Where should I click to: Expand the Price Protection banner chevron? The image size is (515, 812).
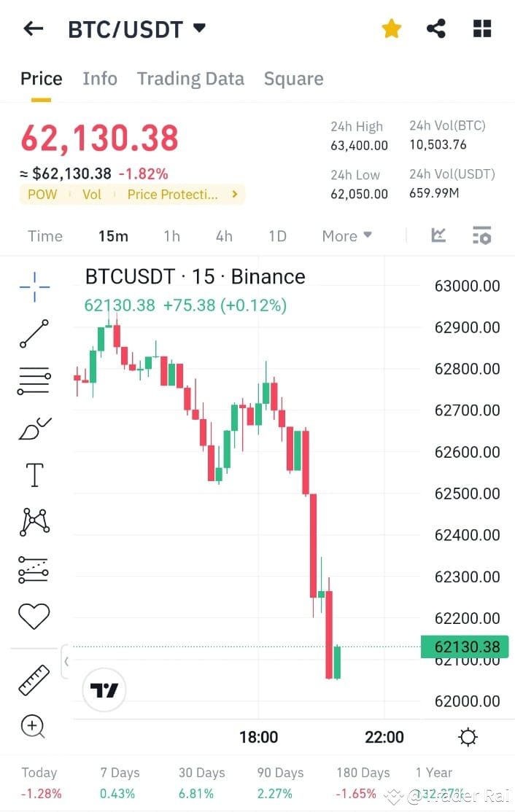[234, 195]
